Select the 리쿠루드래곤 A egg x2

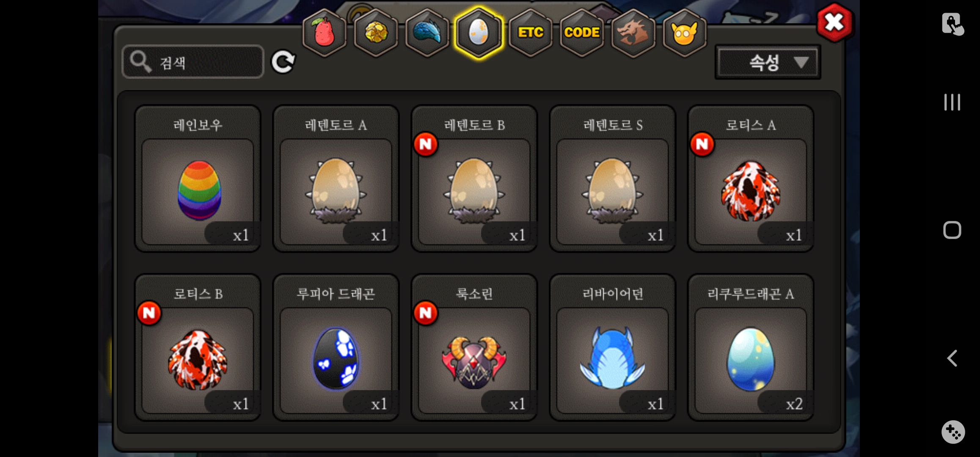751,347
